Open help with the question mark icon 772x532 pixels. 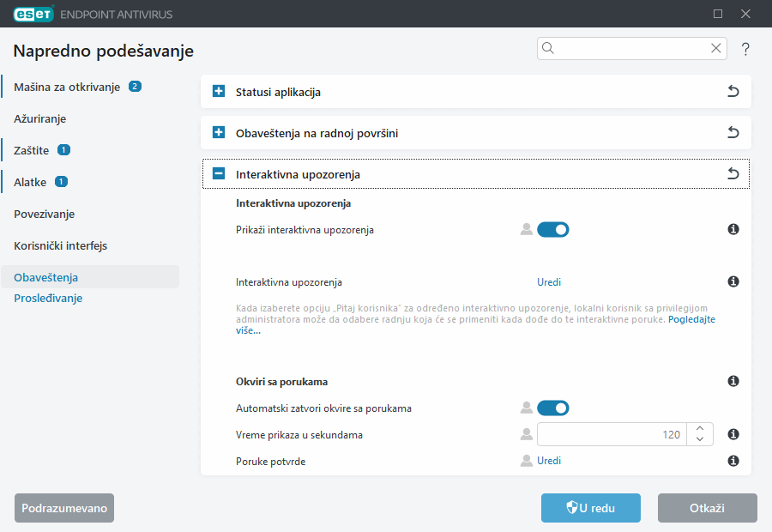[745, 49]
